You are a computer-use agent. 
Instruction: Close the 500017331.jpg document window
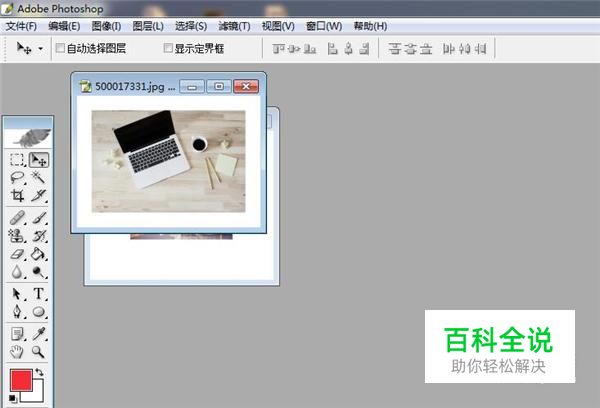pyautogui.click(x=246, y=86)
